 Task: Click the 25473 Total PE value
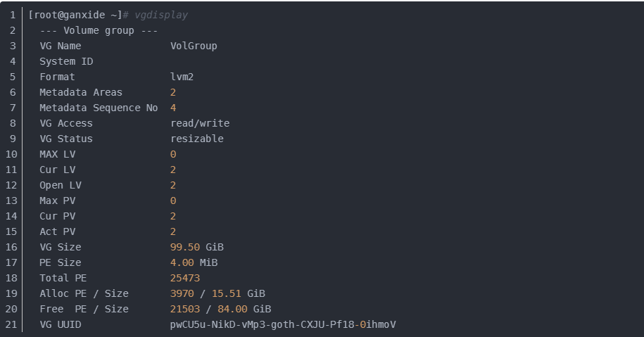(x=185, y=278)
